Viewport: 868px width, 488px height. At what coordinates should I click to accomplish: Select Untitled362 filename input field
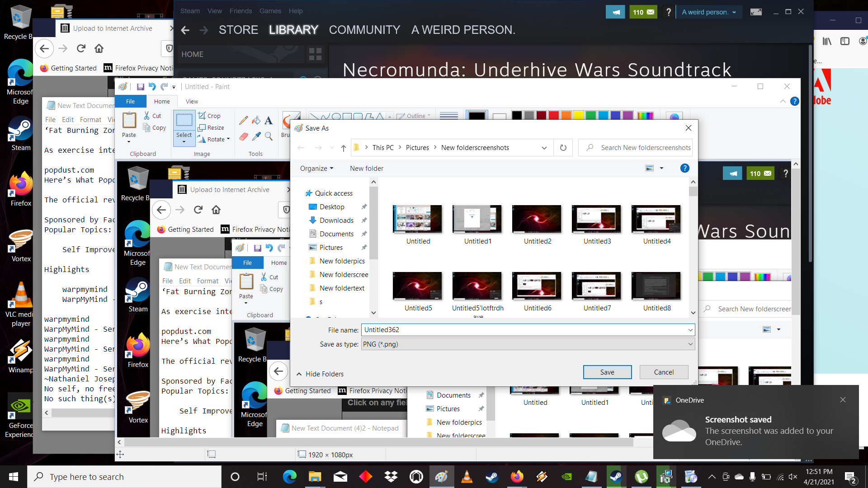click(x=527, y=329)
